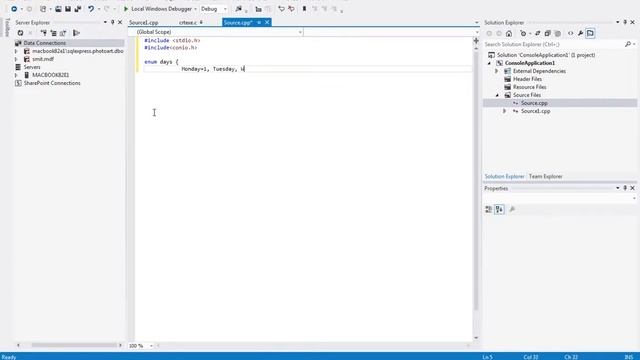Toggle Show All Files in Solution Explorer
This screenshot has height=360, width=640.
[558, 33]
